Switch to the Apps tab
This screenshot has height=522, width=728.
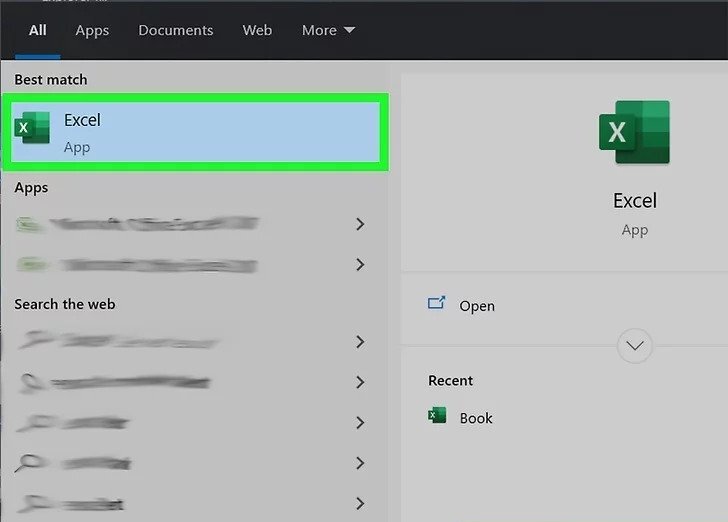pyautogui.click(x=92, y=31)
